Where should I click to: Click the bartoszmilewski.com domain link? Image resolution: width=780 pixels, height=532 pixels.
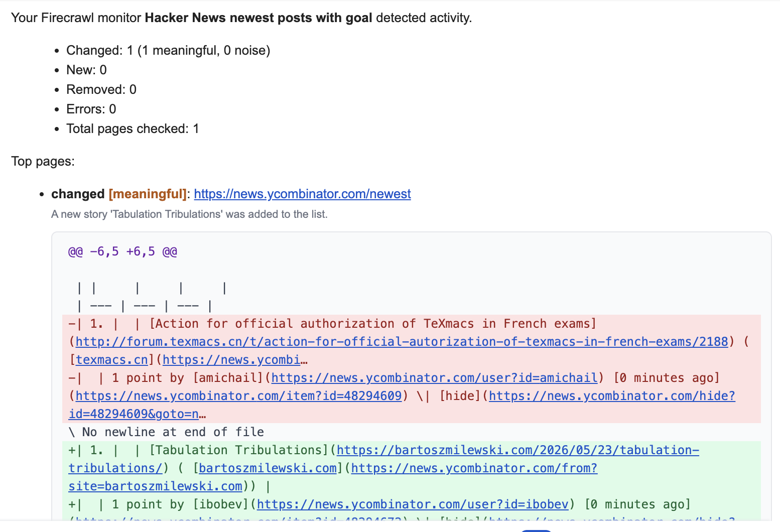[x=268, y=468]
